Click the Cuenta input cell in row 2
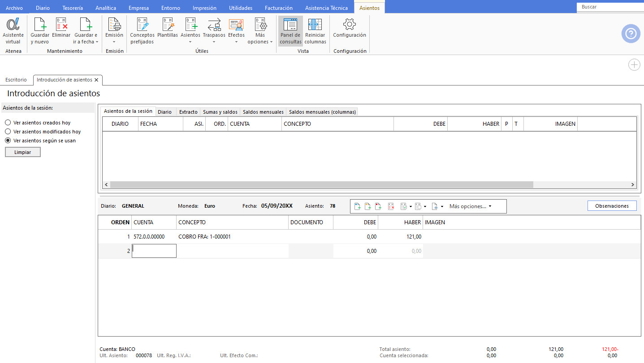This screenshot has width=644, height=363. point(154,251)
